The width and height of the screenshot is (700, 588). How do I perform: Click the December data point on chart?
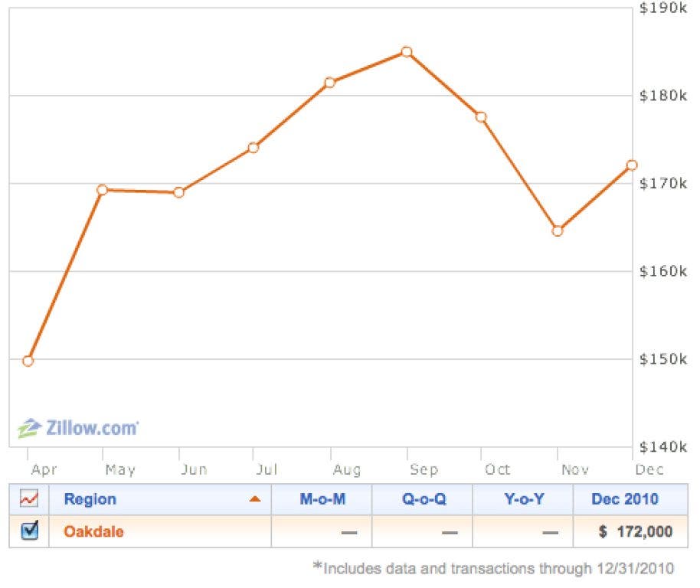[x=632, y=165]
